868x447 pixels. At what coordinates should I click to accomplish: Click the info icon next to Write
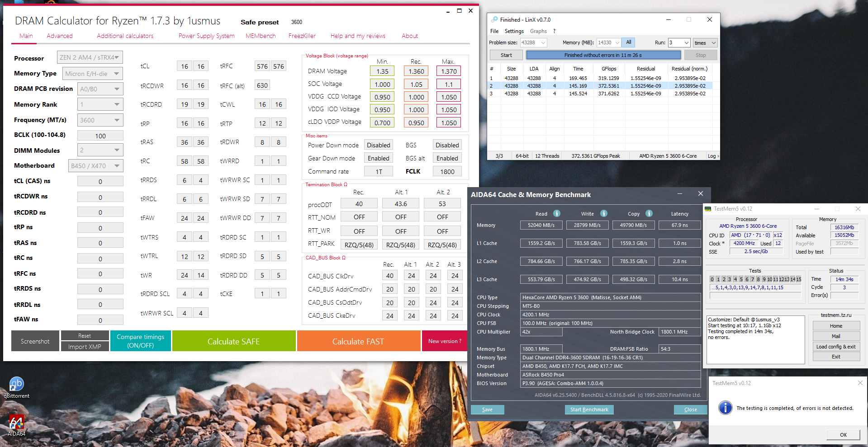[x=604, y=213]
